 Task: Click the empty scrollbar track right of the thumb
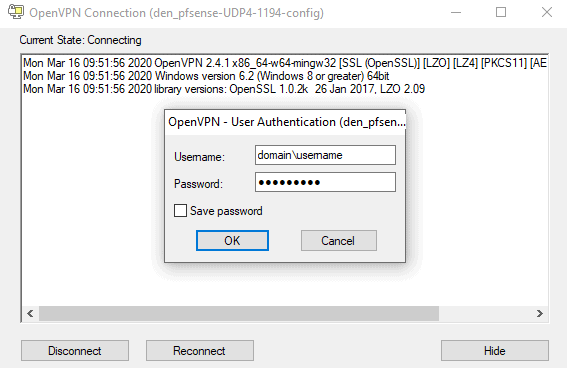485,313
